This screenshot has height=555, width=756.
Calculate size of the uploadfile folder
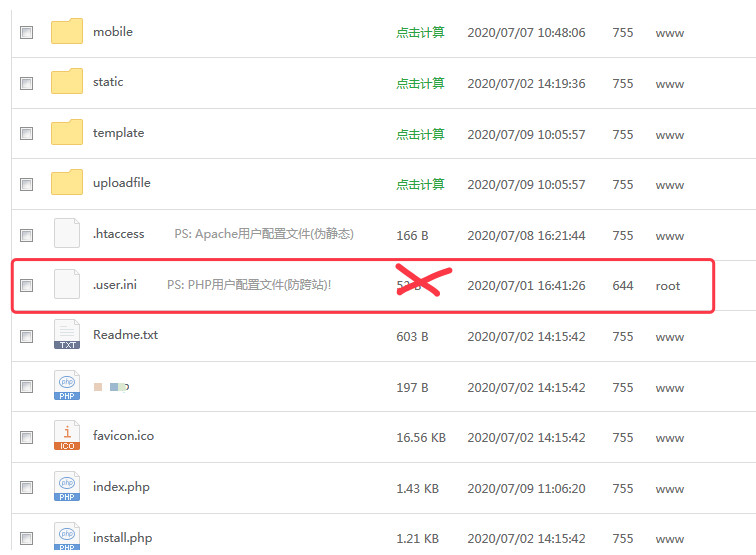click(420, 184)
